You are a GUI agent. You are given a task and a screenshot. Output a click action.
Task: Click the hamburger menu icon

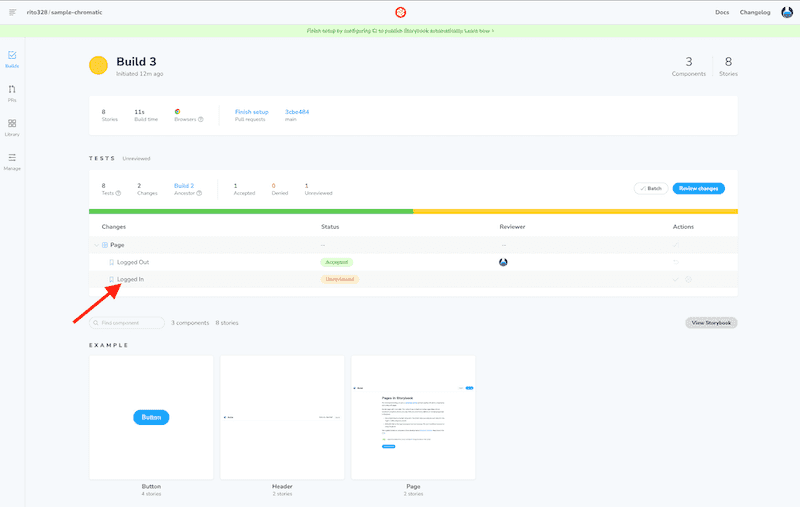pyautogui.click(x=12, y=12)
